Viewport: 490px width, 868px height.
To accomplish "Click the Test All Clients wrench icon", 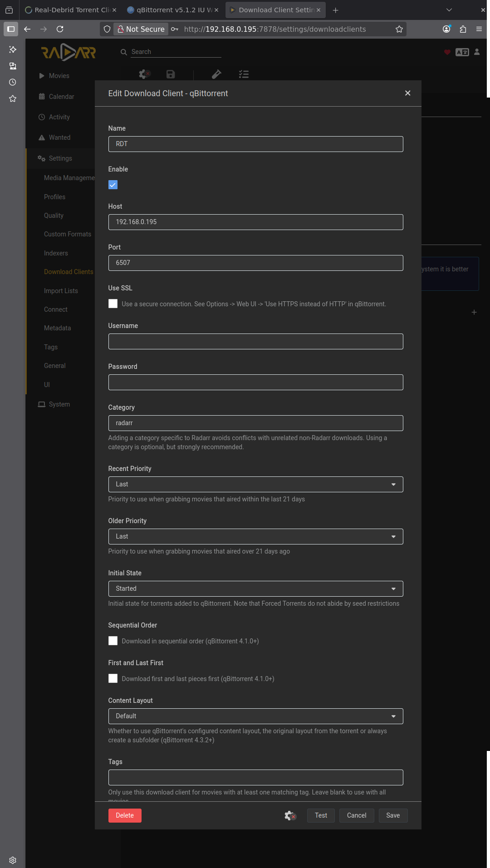I will coord(216,74).
